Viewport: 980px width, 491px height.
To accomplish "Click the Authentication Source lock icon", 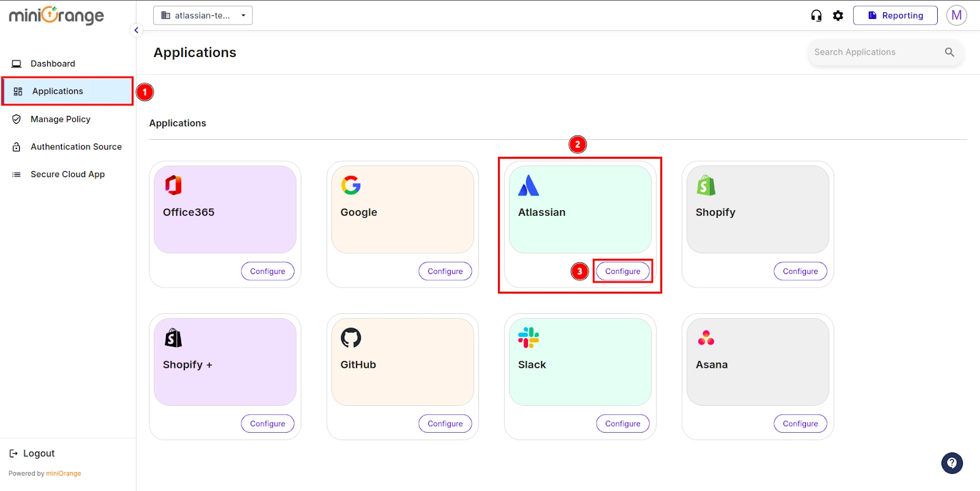I will (17, 147).
